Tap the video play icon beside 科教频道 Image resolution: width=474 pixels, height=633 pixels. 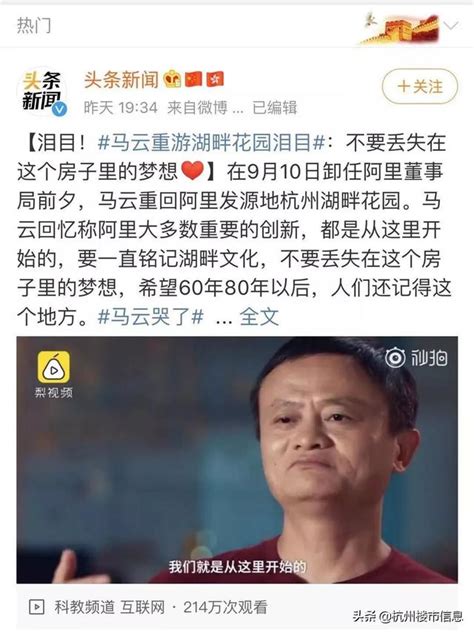37,606
